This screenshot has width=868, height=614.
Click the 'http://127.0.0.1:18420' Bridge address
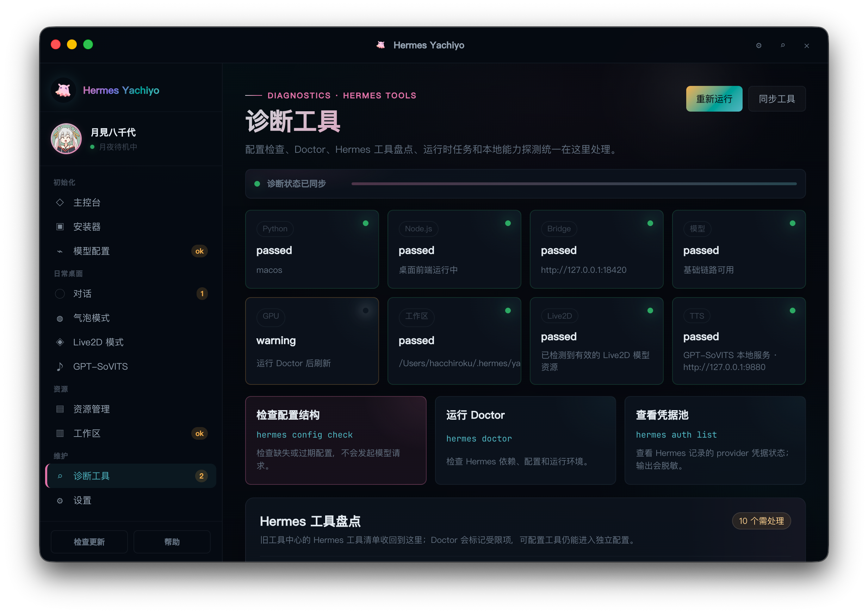click(x=584, y=270)
